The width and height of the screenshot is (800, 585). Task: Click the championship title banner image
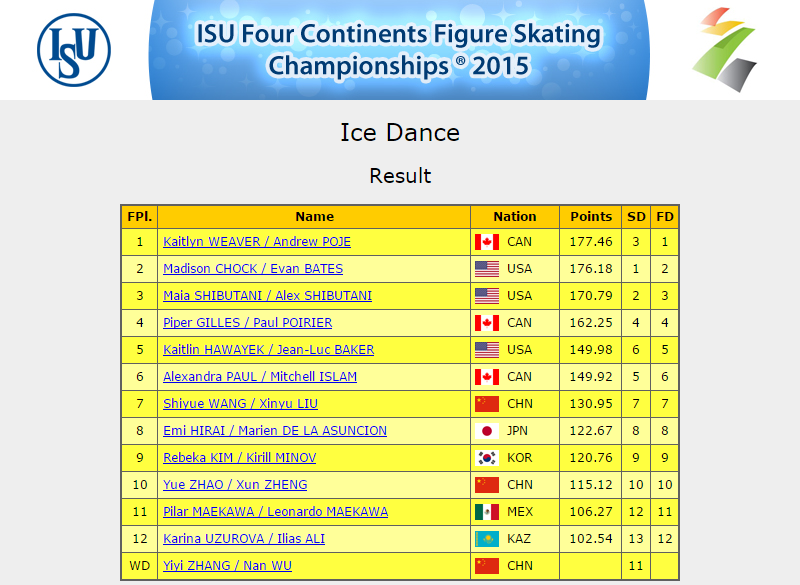pos(399,49)
